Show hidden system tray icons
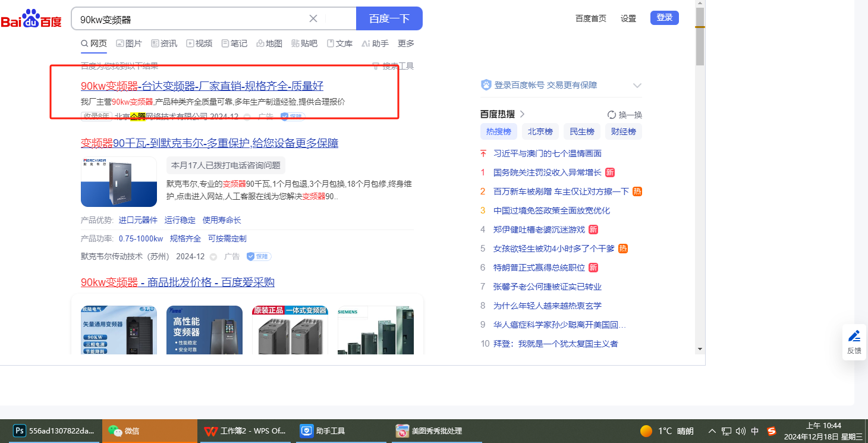This screenshot has height=443, width=868. [712, 431]
